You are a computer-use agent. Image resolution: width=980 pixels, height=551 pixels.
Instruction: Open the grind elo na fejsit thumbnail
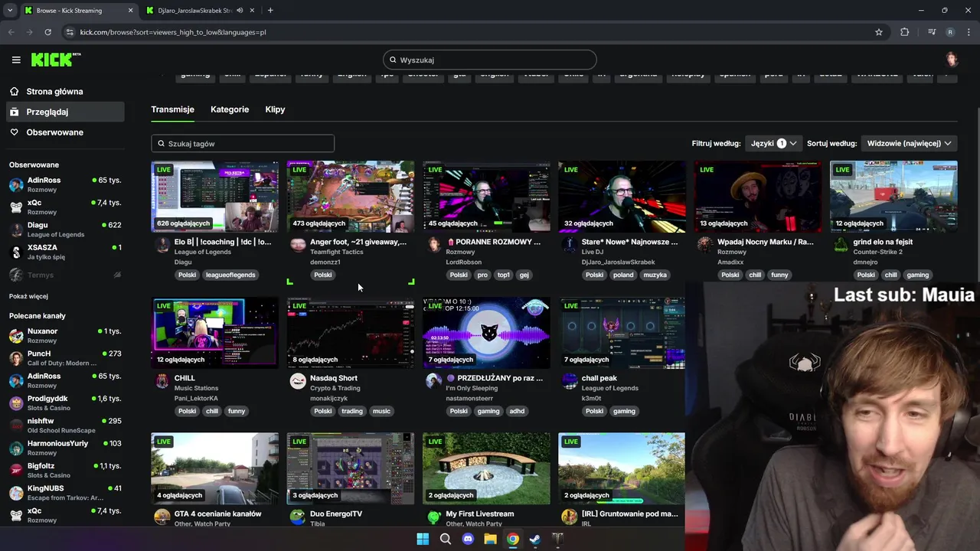[x=893, y=196]
